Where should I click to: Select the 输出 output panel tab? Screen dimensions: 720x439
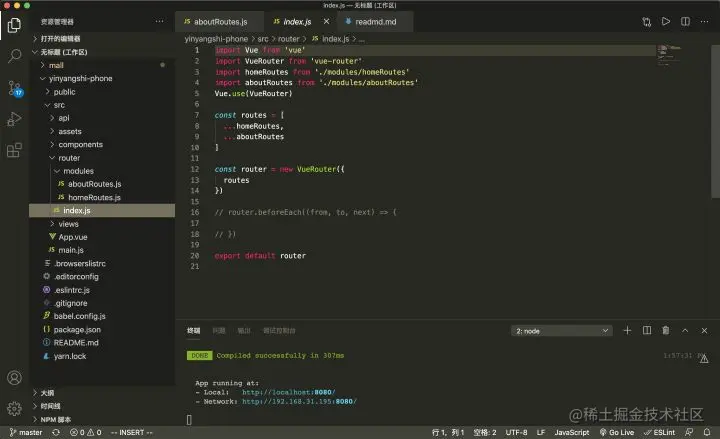[244, 331]
